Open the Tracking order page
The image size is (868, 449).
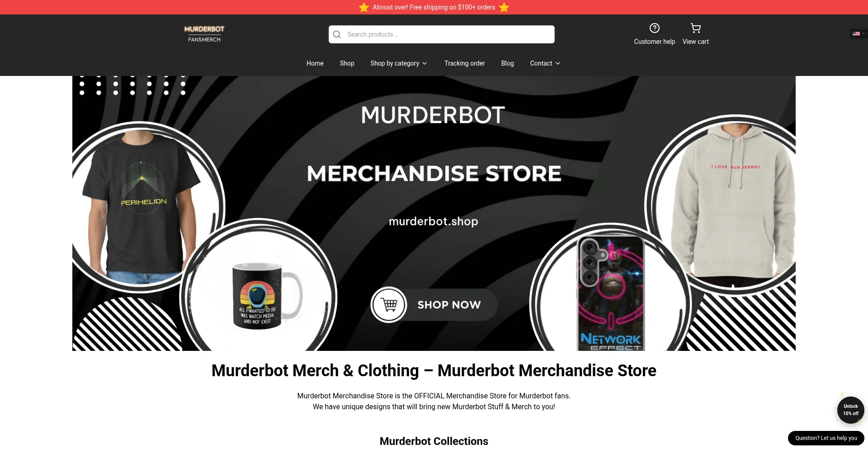(465, 63)
